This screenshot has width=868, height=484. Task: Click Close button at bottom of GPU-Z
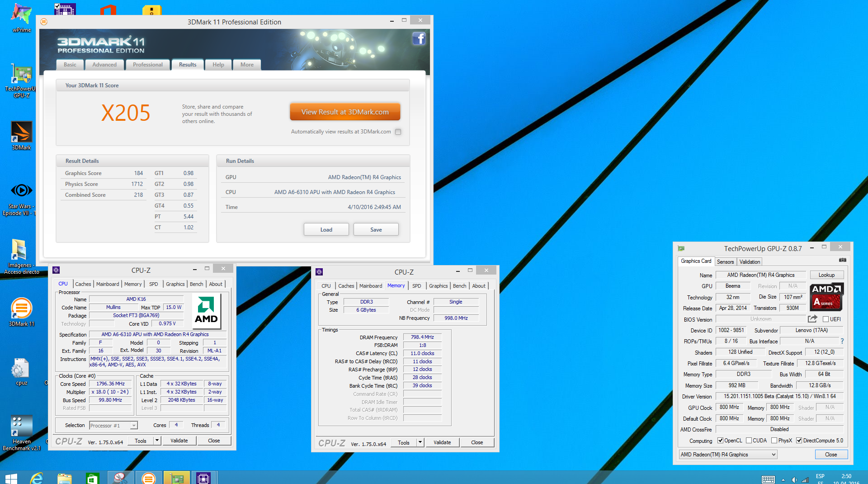831,454
